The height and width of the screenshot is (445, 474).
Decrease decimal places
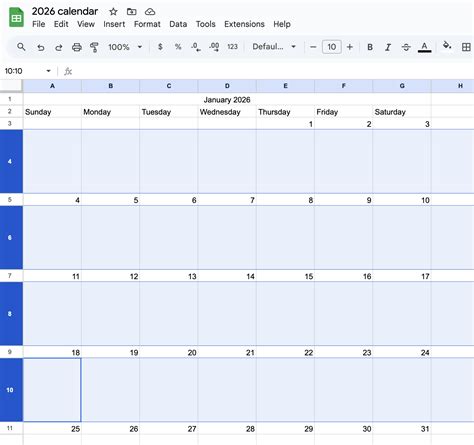pyautogui.click(x=196, y=47)
